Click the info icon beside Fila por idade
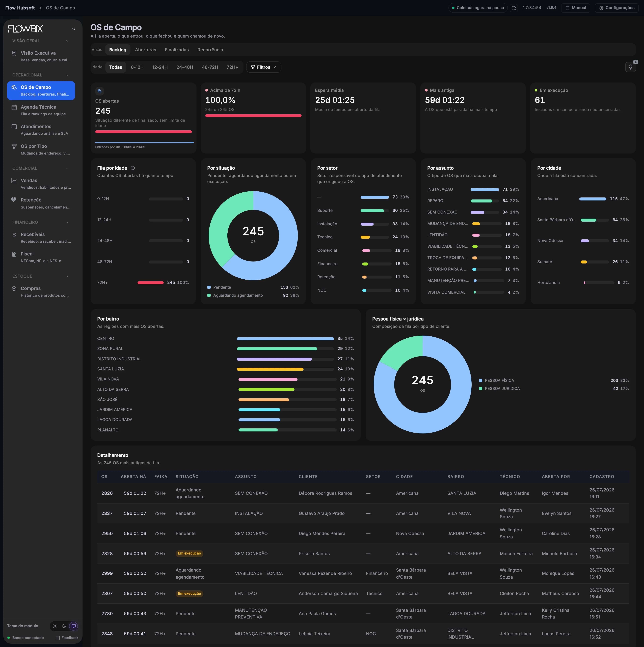 pos(133,168)
